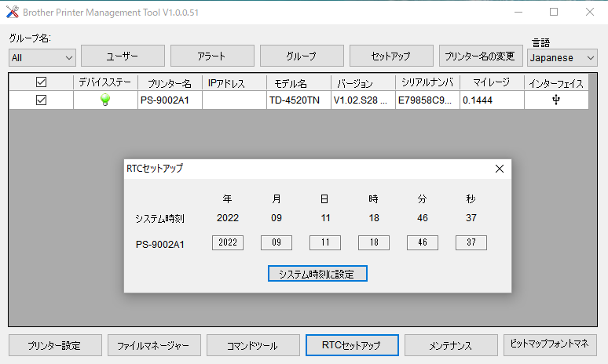This screenshot has width=608, height=364.
Task: Open the グループ名 All dropdown
Action: click(x=42, y=57)
